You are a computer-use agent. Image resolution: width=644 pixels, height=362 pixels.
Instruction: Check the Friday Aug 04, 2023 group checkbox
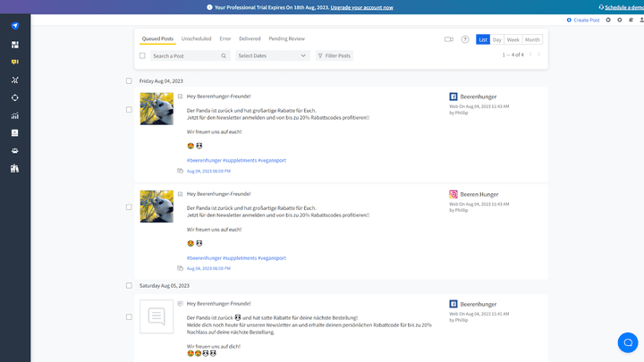pyautogui.click(x=129, y=80)
